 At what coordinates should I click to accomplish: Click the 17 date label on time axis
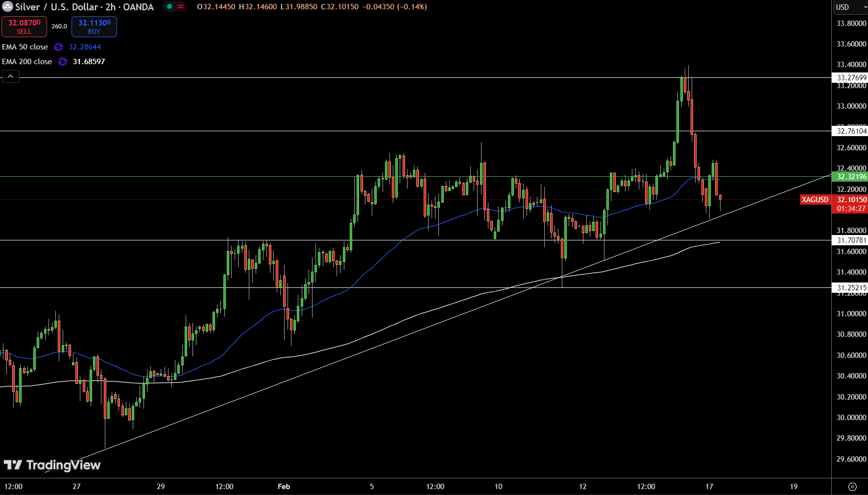709,486
